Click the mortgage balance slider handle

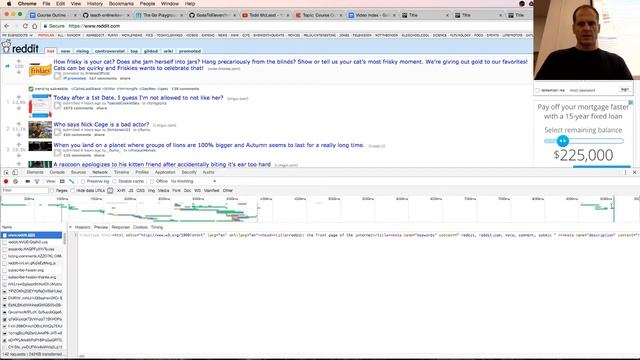click(562, 141)
